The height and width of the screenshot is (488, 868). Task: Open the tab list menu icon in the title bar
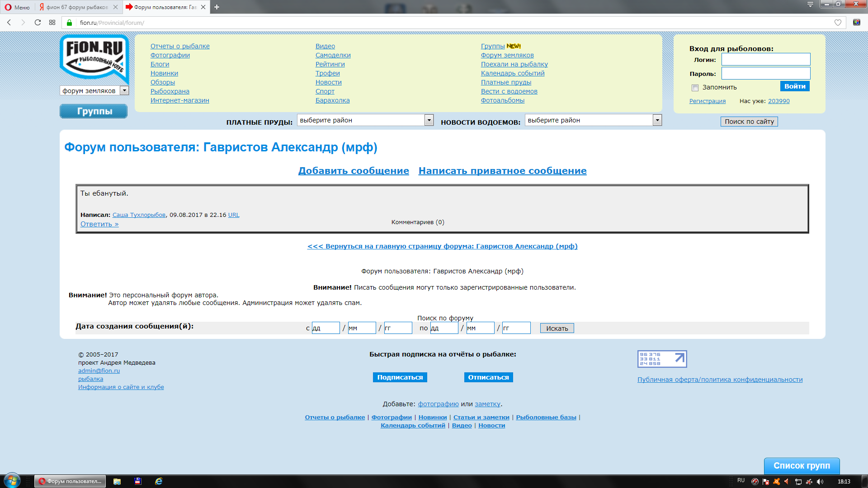click(810, 5)
